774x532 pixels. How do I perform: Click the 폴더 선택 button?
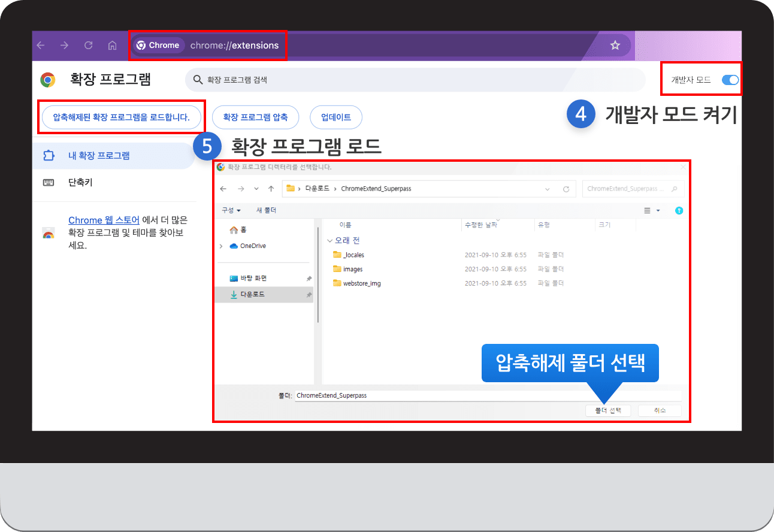[608, 410]
